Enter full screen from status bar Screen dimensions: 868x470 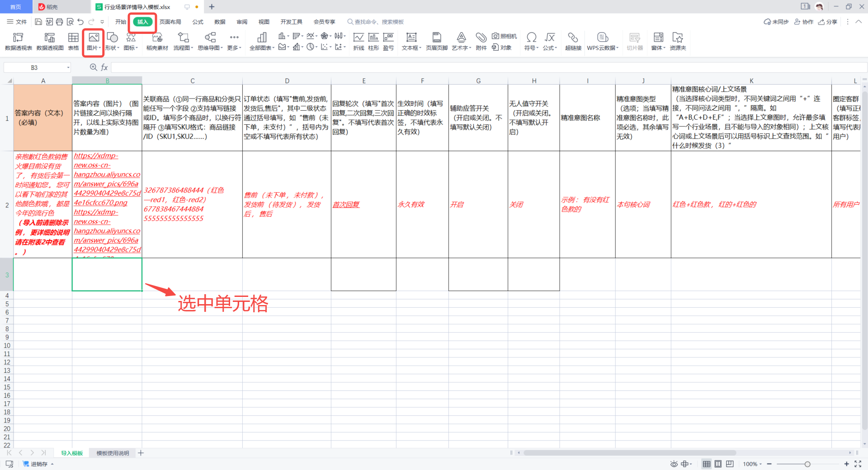point(858,464)
